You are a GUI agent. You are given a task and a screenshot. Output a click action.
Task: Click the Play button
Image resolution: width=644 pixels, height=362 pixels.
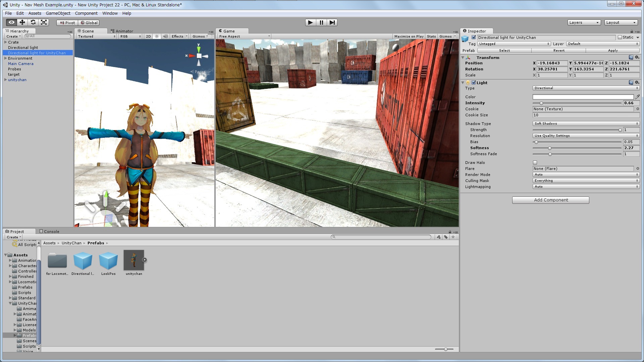(310, 22)
